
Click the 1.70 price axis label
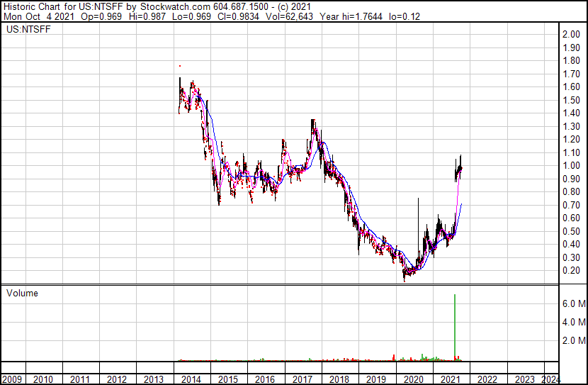pyautogui.click(x=571, y=74)
